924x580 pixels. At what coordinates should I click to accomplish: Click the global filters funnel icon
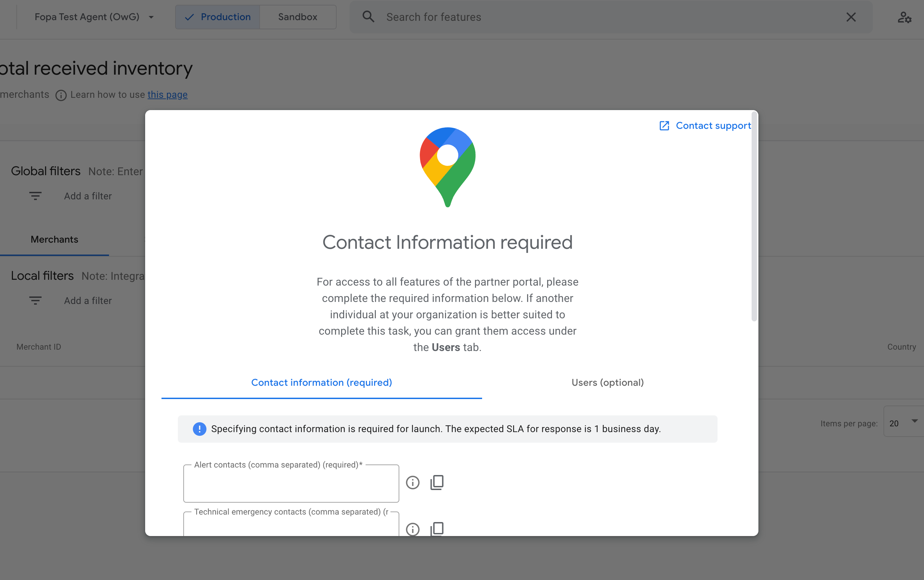click(35, 196)
